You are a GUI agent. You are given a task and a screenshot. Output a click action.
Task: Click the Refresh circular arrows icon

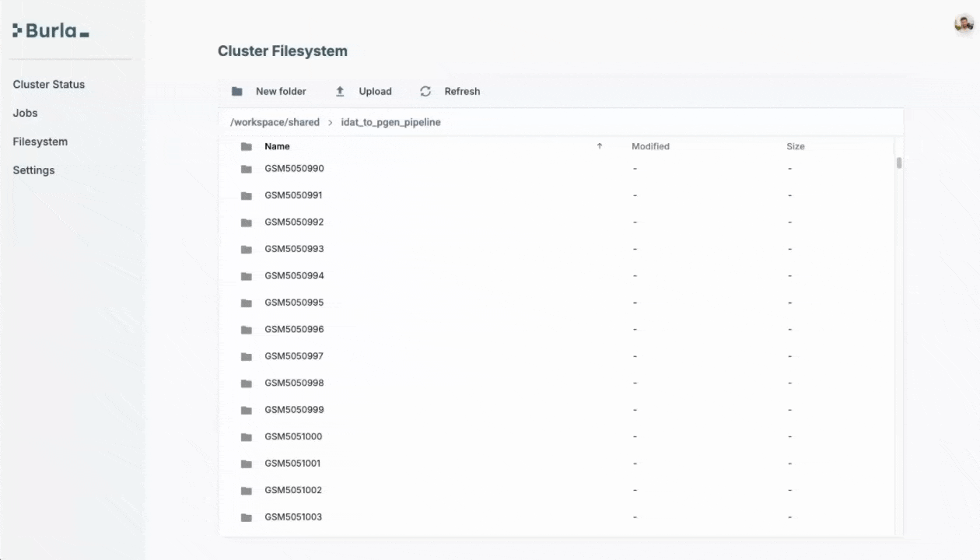point(425,92)
